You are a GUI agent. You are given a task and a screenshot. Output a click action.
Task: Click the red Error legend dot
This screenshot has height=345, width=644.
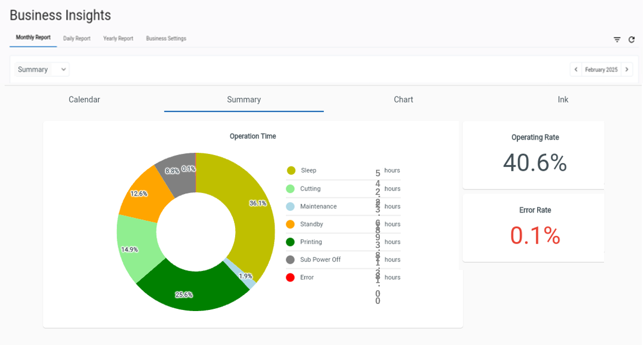coord(290,278)
